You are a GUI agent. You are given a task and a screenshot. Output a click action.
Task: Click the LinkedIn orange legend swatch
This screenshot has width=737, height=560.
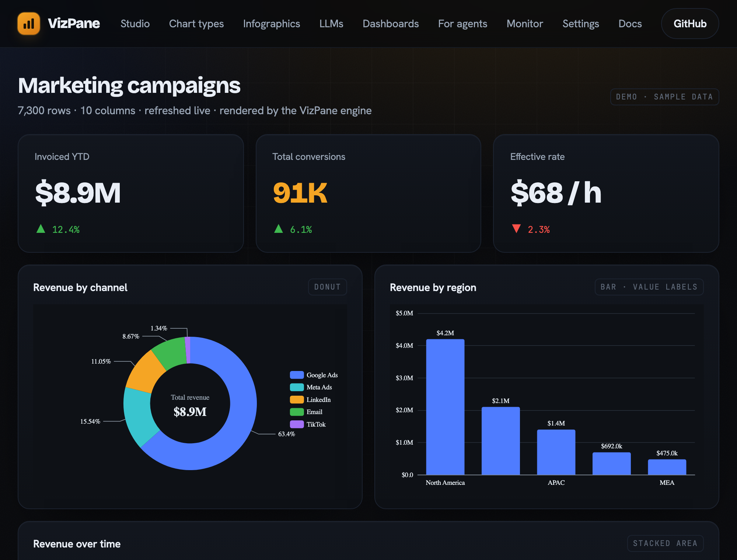point(297,400)
